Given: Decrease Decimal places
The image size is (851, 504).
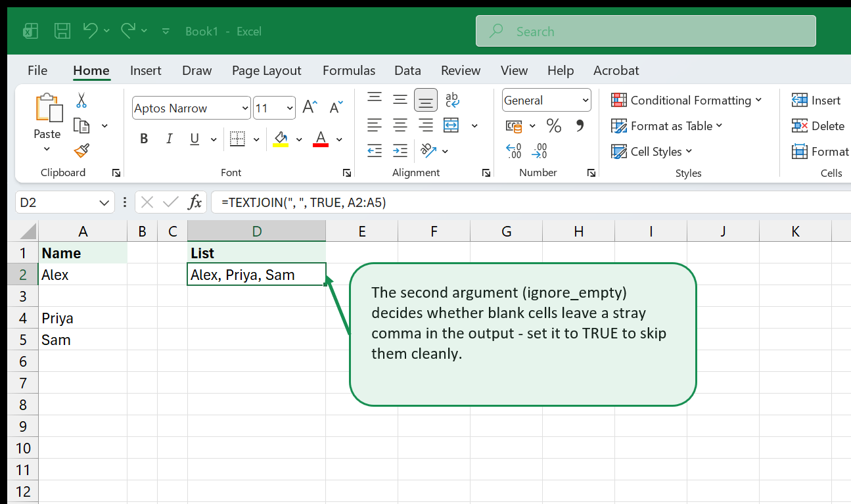Looking at the screenshot, I should click(540, 151).
